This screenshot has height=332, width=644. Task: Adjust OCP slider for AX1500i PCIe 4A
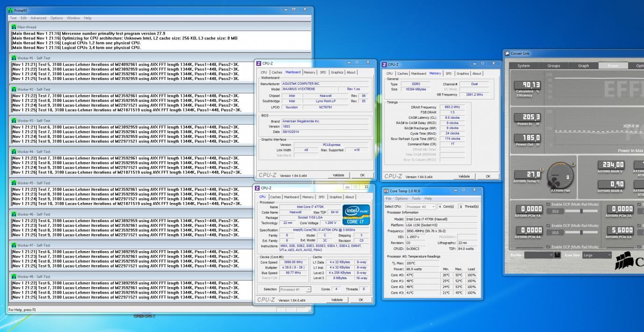(581, 232)
